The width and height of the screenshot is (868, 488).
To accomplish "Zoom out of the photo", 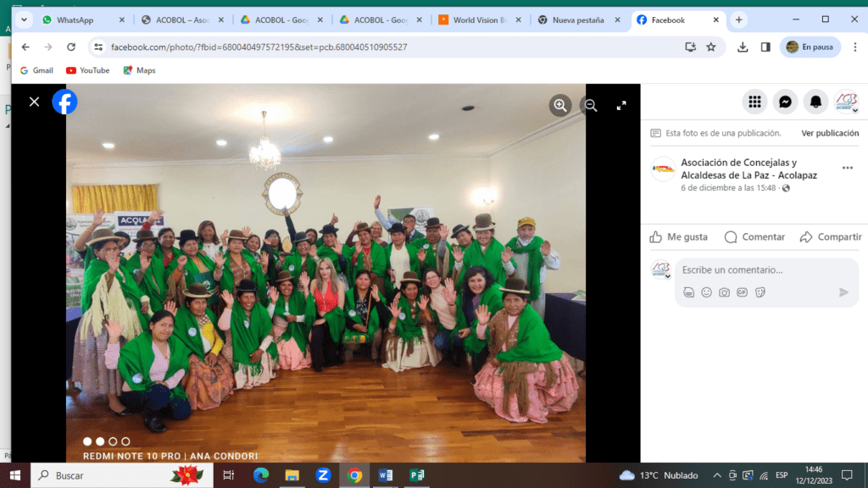I will point(590,105).
